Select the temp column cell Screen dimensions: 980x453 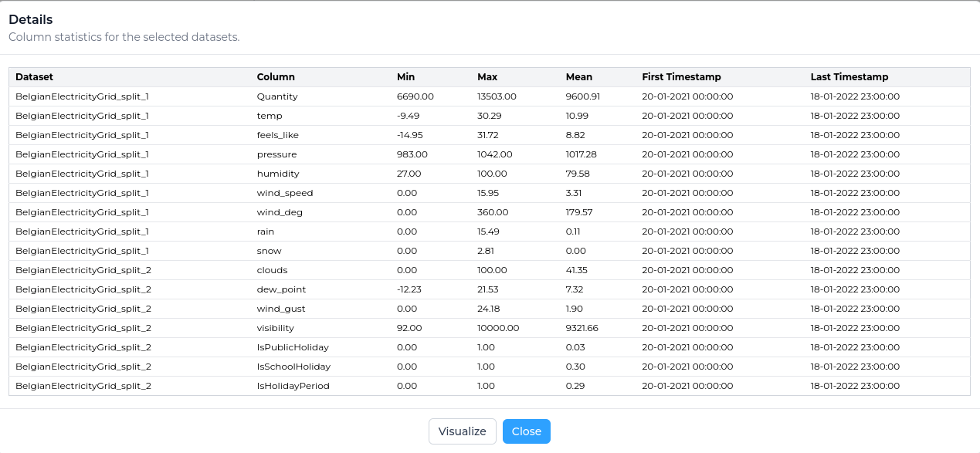pyautogui.click(x=268, y=116)
